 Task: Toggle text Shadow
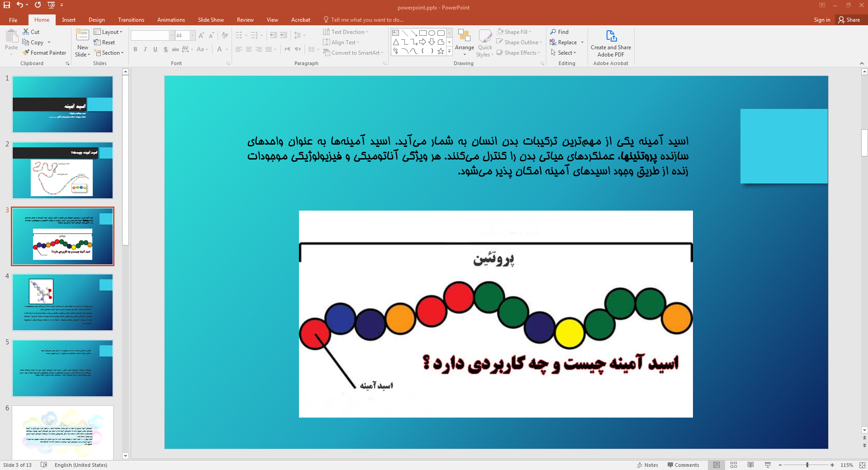[166, 49]
